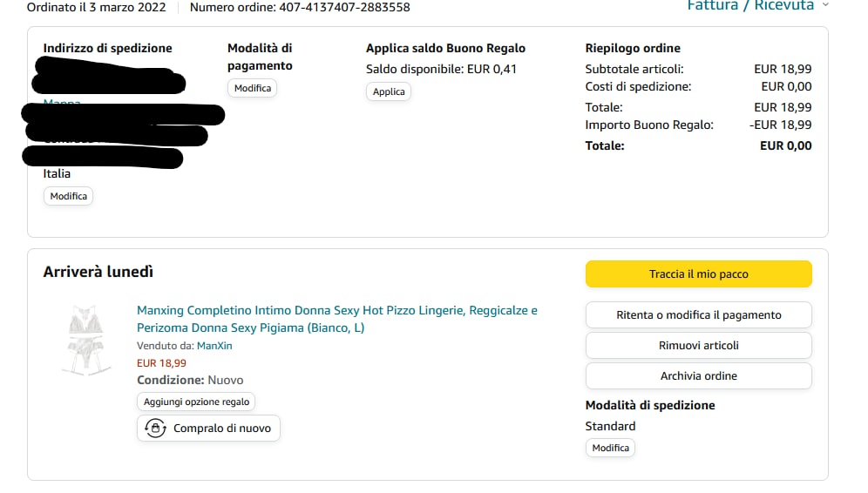
Task: Click the Saldo disponibile EUR 0,41 text
Action: click(441, 69)
